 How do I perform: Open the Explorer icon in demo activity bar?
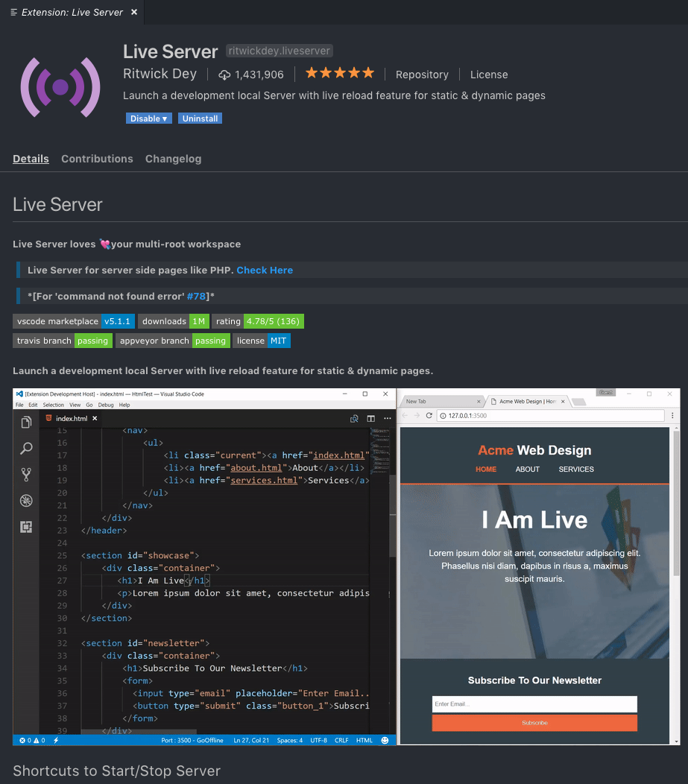(26, 423)
